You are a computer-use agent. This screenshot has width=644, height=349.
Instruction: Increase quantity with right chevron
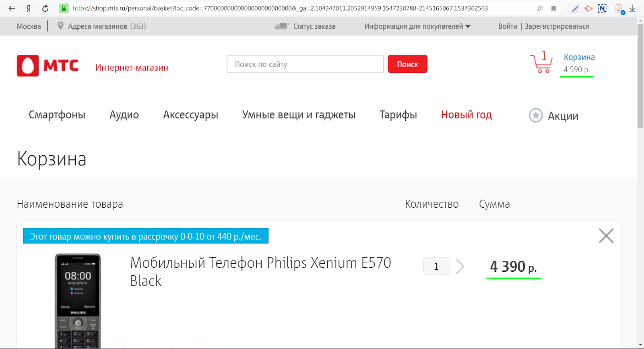coord(460,266)
